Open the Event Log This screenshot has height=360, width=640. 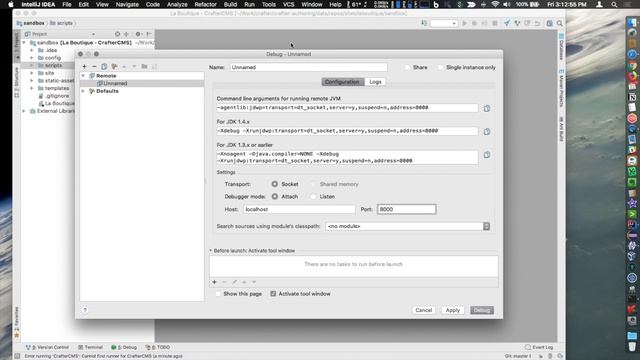pyautogui.click(x=539, y=347)
